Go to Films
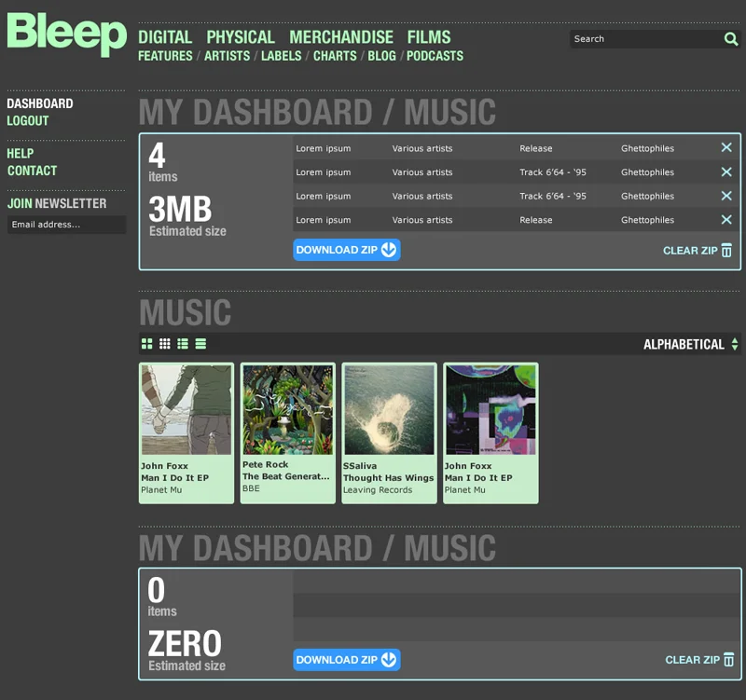The width and height of the screenshot is (746, 700). tap(429, 37)
